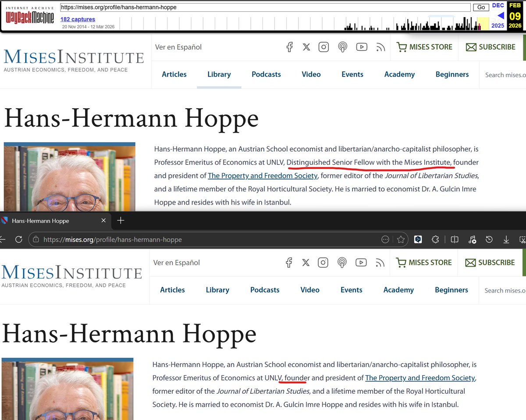Click the Wayback Machine URL input field
Image resolution: width=526 pixels, height=420 pixels.
(x=265, y=7)
